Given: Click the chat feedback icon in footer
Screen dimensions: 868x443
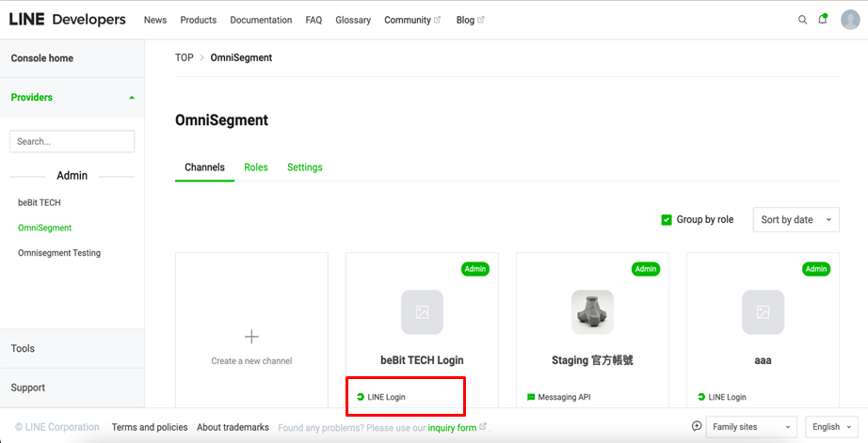Looking at the screenshot, I should [x=697, y=426].
